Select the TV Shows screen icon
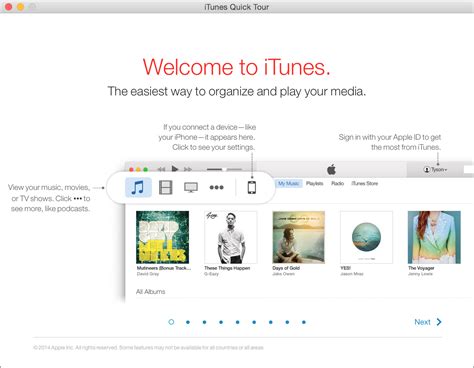This screenshot has height=368, width=474. tap(191, 187)
